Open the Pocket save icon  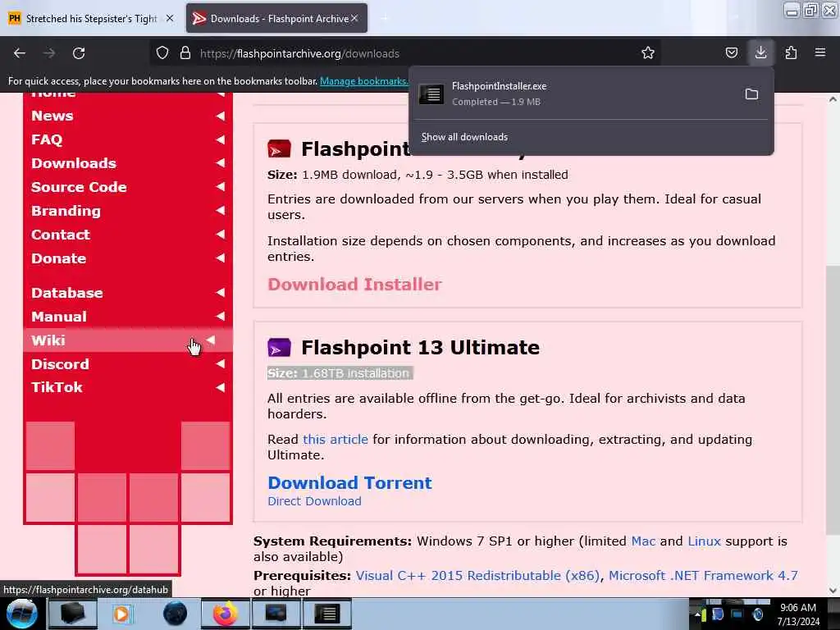point(731,53)
